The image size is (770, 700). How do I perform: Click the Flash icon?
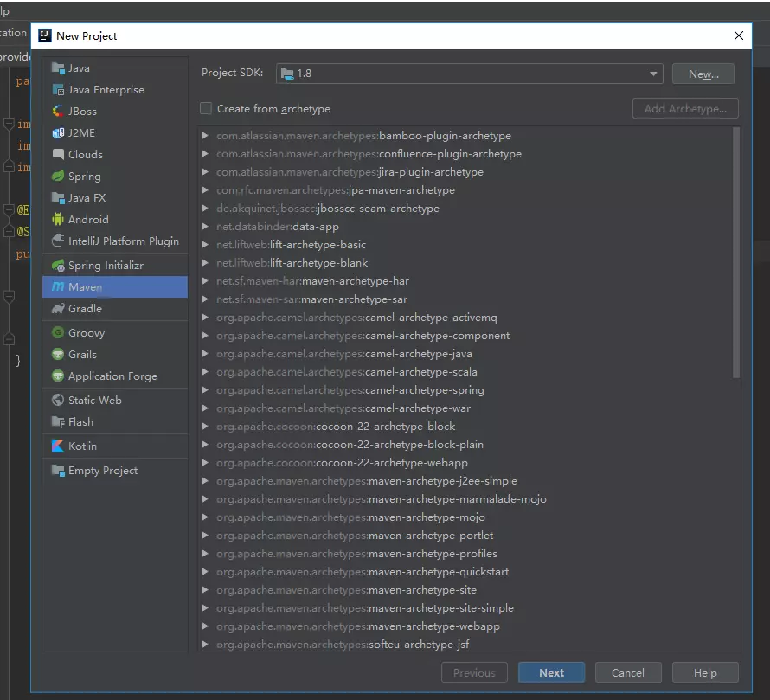(58, 422)
